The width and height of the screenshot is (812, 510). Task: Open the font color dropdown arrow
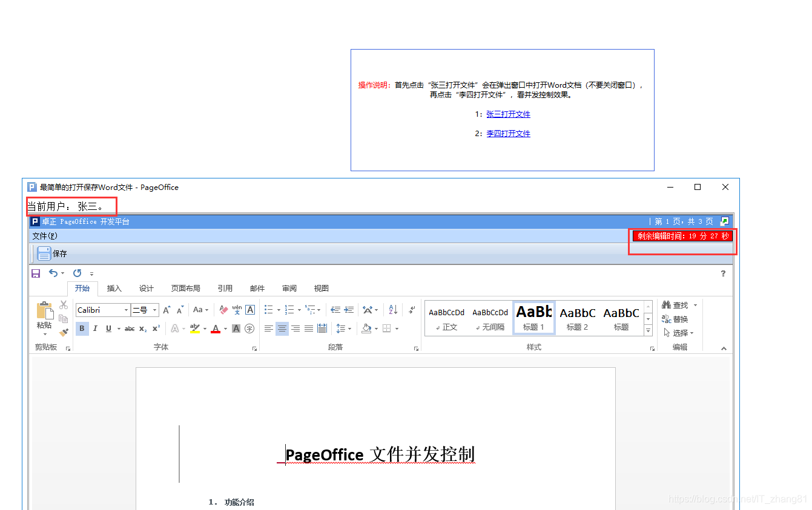coord(225,329)
